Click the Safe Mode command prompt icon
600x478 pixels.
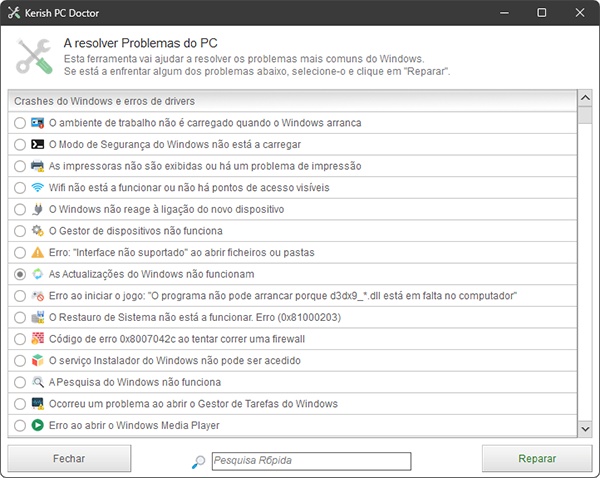38,144
